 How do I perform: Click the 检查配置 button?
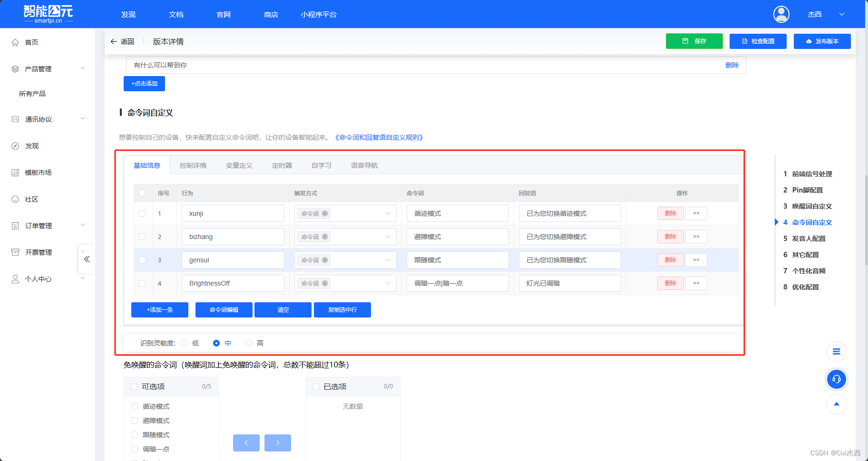click(758, 41)
